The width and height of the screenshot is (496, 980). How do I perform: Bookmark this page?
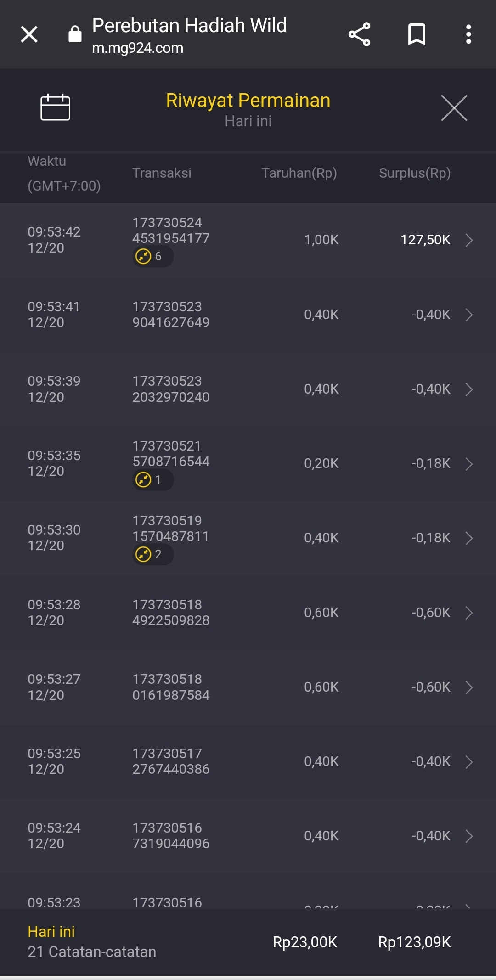click(417, 34)
